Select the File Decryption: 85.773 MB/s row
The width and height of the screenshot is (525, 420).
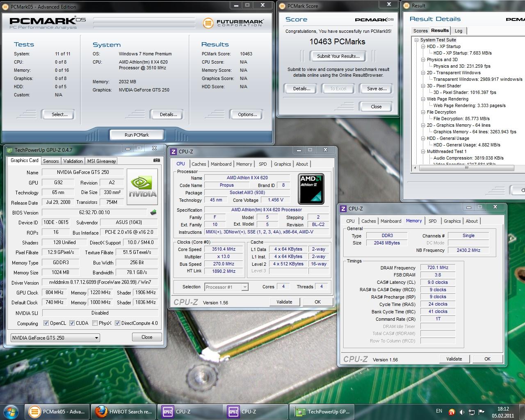[461, 119]
